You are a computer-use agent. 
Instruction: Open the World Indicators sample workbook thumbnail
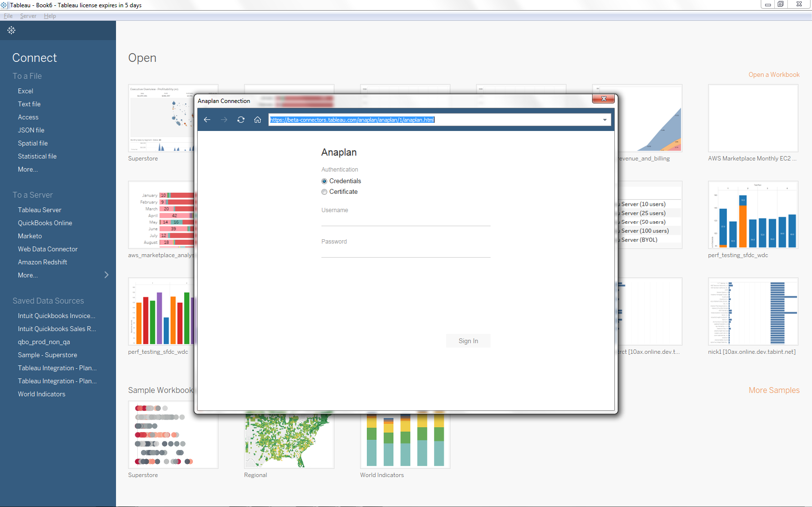[x=405, y=439]
